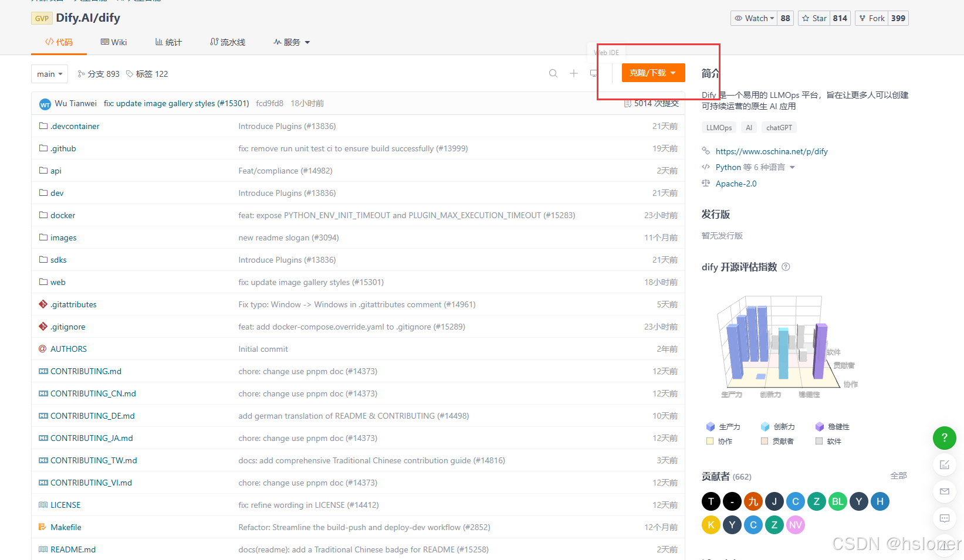The width and height of the screenshot is (964, 560).
Task: Open the Watch dropdown
Action: [x=754, y=18]
